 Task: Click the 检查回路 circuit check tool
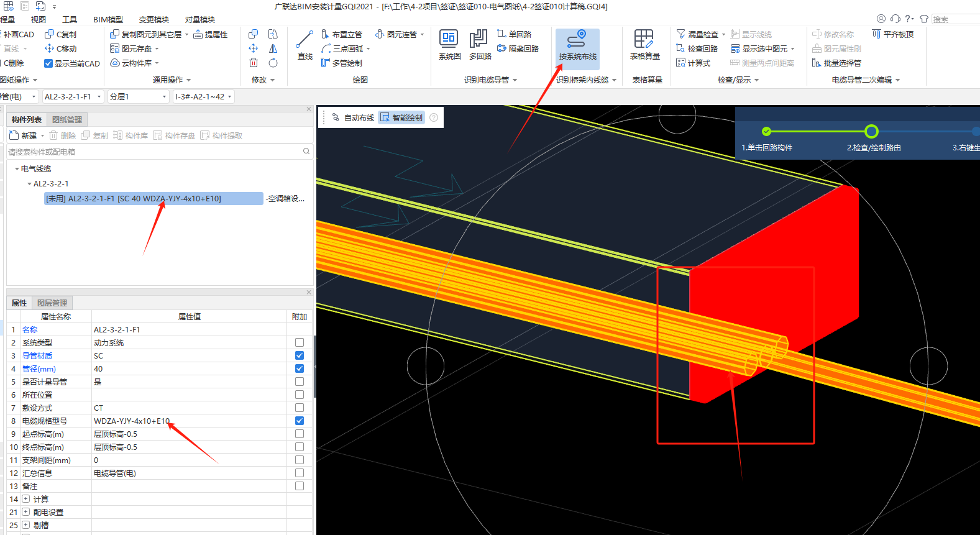pos(697,48)
